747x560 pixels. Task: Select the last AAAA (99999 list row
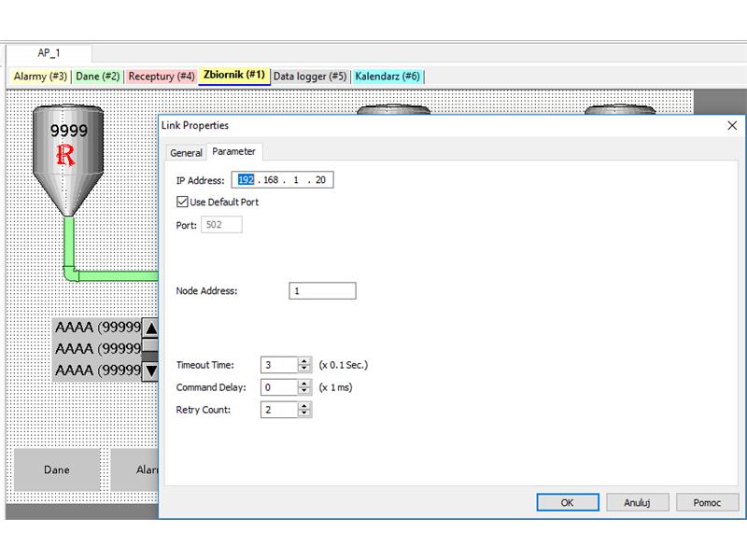click(98, 370)
